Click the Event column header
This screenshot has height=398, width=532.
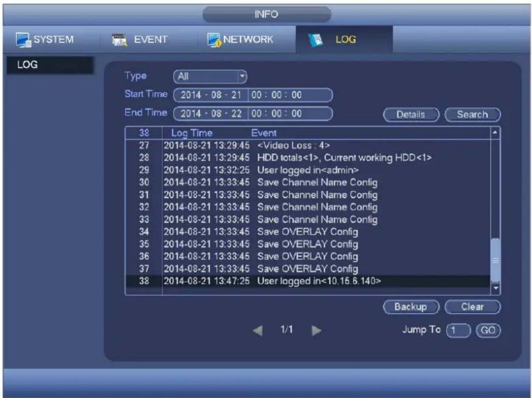pyautogui.click(x=264, y=133)
